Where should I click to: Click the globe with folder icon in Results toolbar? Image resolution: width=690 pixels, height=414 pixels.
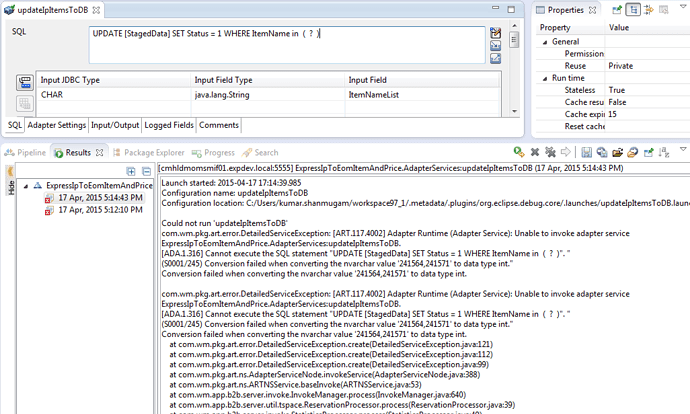[632, 152]
